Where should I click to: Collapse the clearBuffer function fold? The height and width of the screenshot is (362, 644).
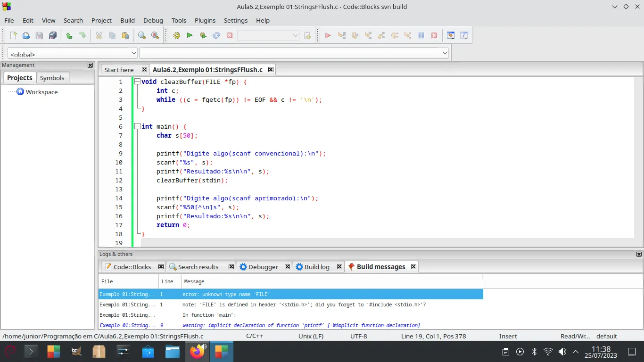pos(137,82)
